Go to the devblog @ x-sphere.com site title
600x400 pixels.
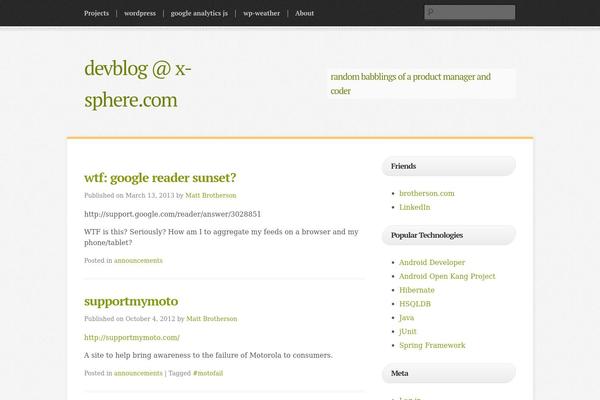point(138,84)
